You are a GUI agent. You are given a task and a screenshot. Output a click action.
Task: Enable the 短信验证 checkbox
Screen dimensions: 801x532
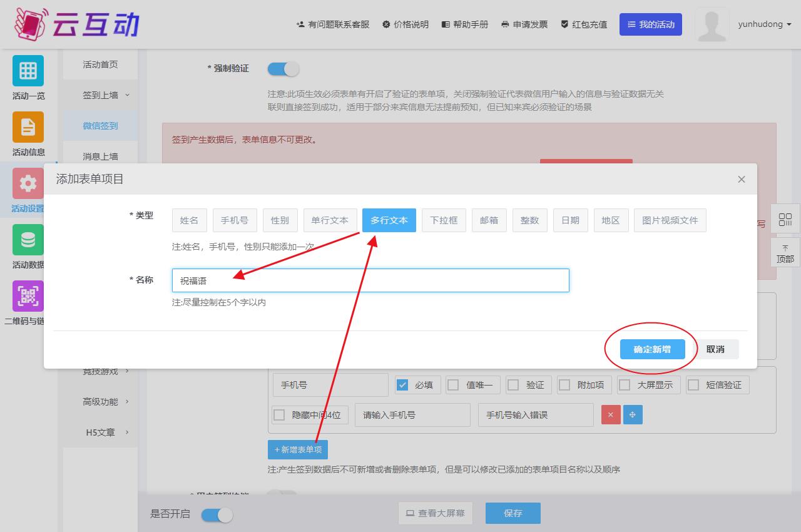pos(693,385)
